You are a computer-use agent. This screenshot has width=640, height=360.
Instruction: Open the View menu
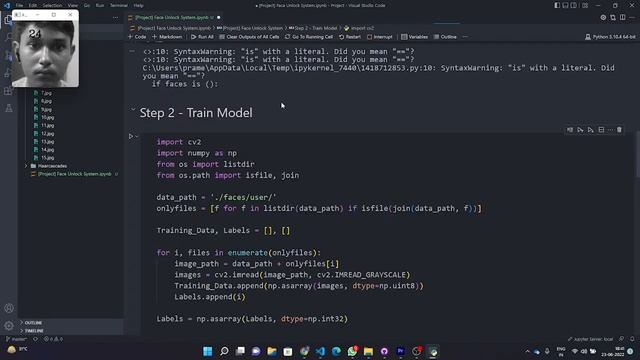click(x=73, y=5)
